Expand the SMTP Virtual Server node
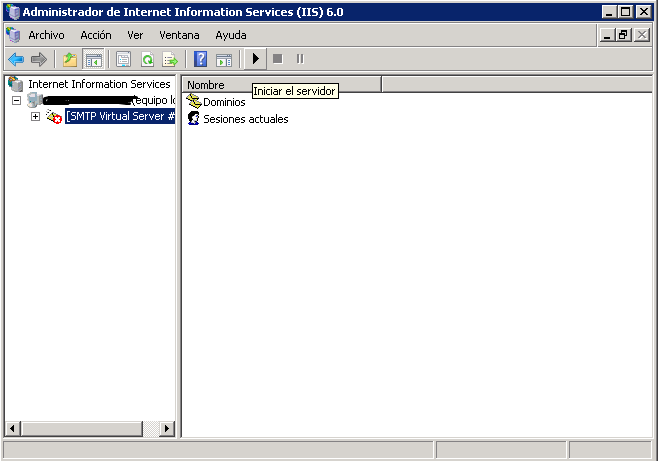Viewport: 658px width, 461px height. click(x=36, y=116)
